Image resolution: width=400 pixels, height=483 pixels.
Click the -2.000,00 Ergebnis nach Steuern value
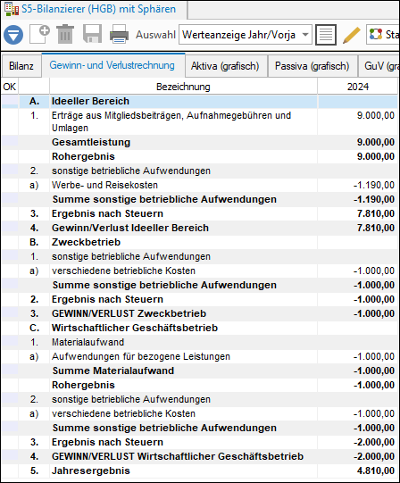coord(374,442)
